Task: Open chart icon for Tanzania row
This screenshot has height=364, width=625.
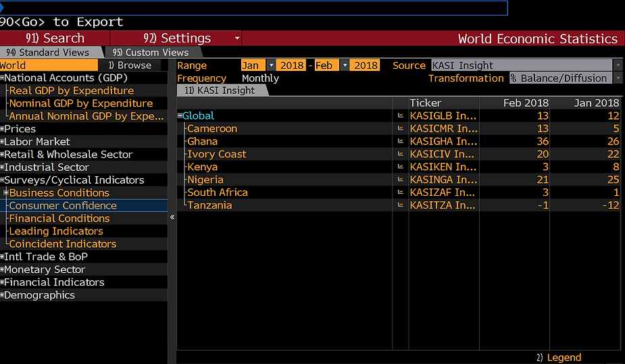Action: 401,205
